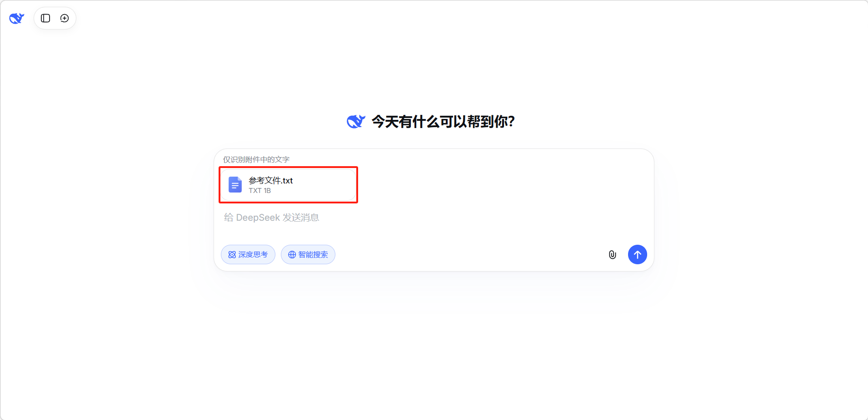The height and width of the screenshot is (420, 868).
Task: Toggle the 深度思考 deep thinking mode
Action: tap(248, 255)
